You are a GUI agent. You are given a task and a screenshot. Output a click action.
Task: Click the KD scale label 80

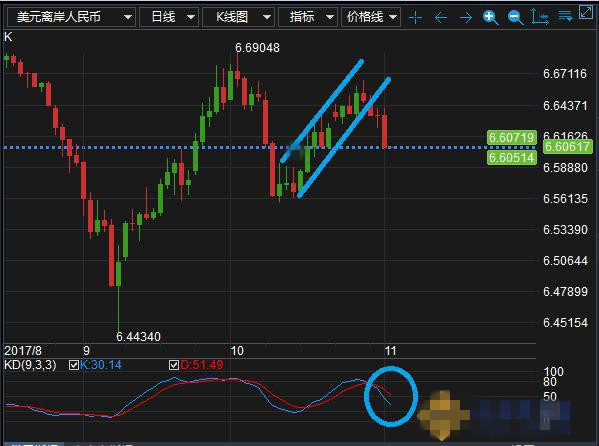coord(550,382)
